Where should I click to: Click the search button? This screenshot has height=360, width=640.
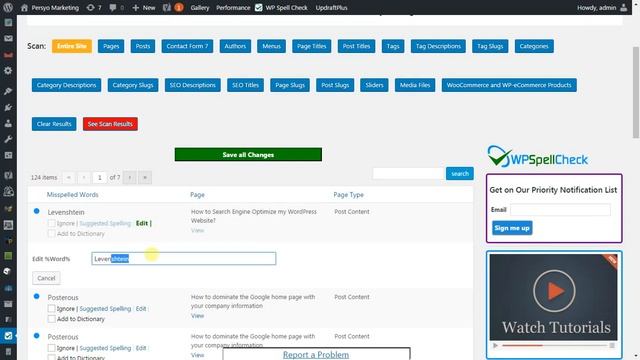pyautogui.click(x=460, y=173)
